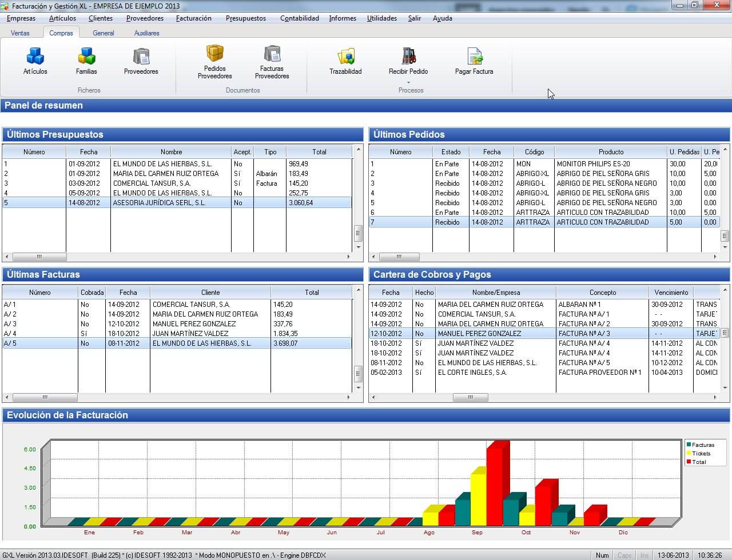Click the Recibir Pedido forklift icon
The width and height of the screenshot is (732, 560).
pos(408,56)
